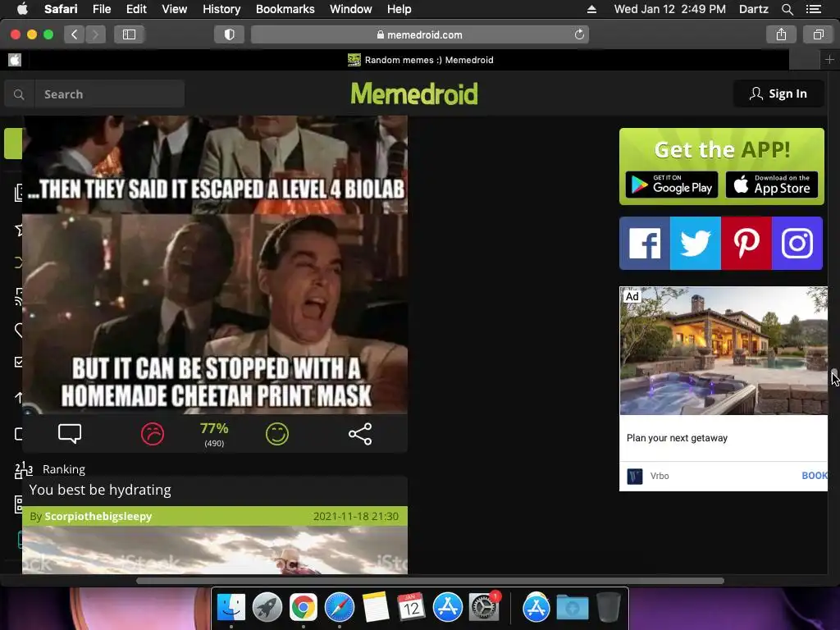
Task: Open the Window menu
Action: tap(350, 9)
